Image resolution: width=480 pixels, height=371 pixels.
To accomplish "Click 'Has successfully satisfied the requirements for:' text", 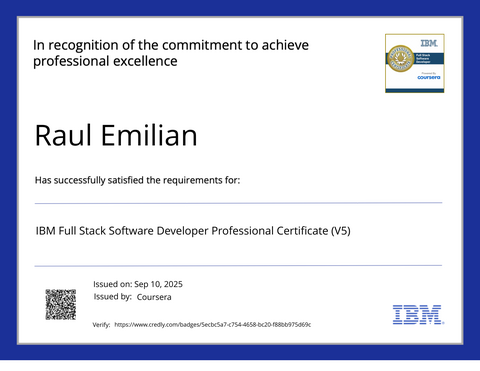I will click(137, 180).
